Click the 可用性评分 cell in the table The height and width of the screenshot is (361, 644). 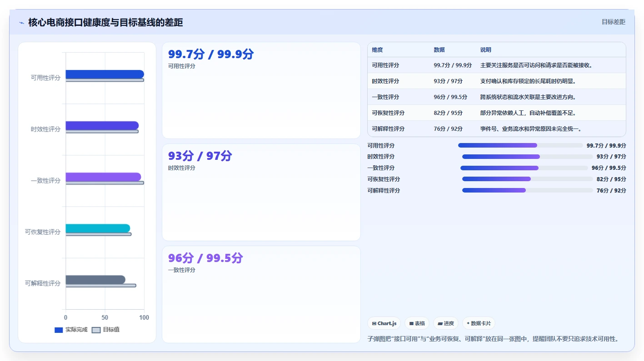coord(385,65)
